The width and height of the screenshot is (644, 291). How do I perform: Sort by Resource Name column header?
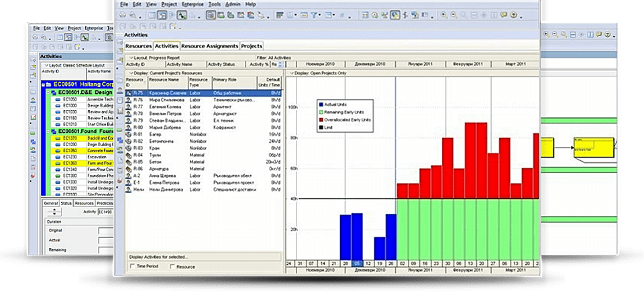coord(168,82)
